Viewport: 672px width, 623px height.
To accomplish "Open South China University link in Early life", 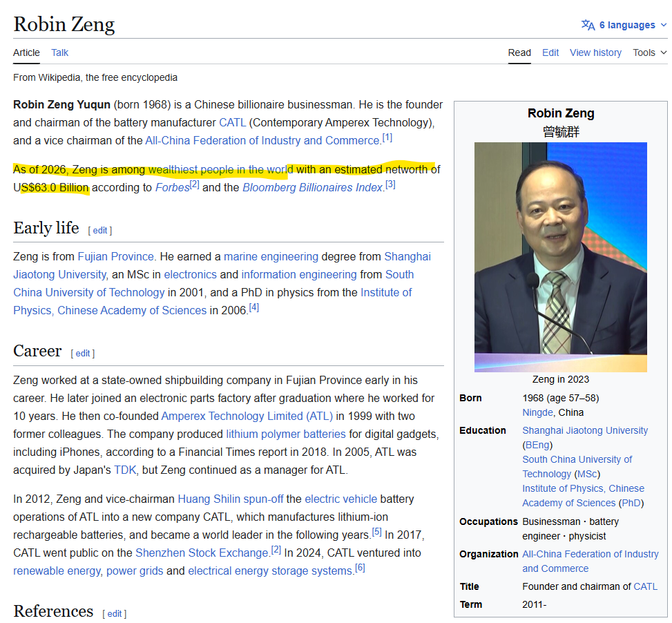I will 213,284.
